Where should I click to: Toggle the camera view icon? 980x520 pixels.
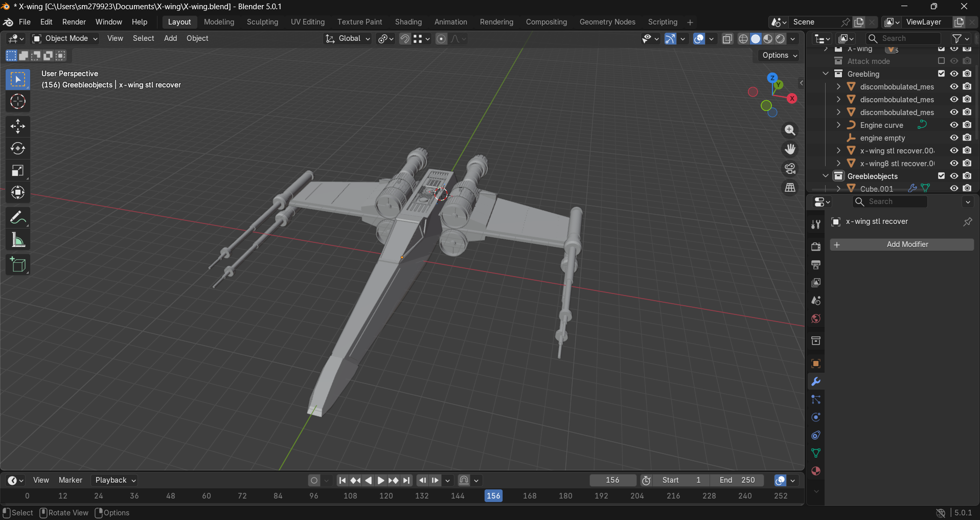point(790,169)
